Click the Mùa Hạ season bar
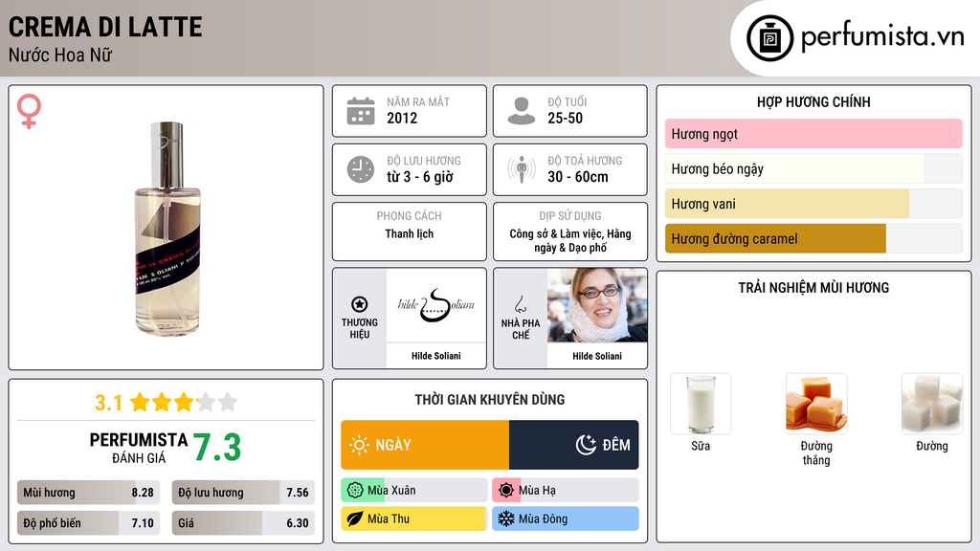This screenshot has width=980, height=551. [x=566, y=491]
